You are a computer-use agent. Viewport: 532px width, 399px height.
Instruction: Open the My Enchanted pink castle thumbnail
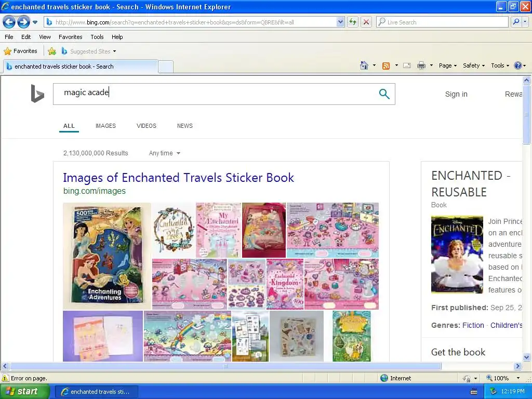(x=219, y=230)
